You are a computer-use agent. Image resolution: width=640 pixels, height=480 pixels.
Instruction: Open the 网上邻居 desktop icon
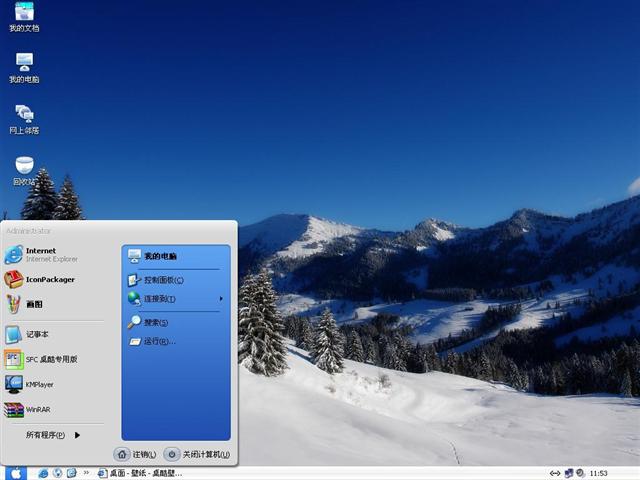click(24, 119)
